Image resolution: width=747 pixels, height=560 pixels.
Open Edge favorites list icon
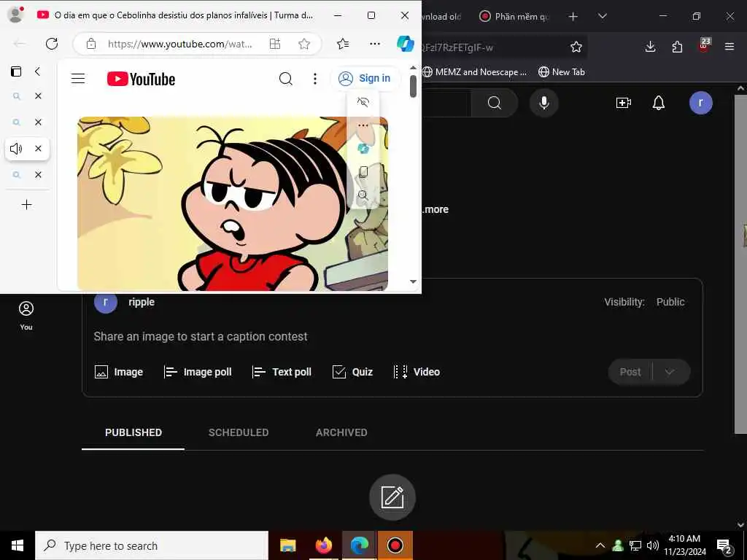[343, 44]
